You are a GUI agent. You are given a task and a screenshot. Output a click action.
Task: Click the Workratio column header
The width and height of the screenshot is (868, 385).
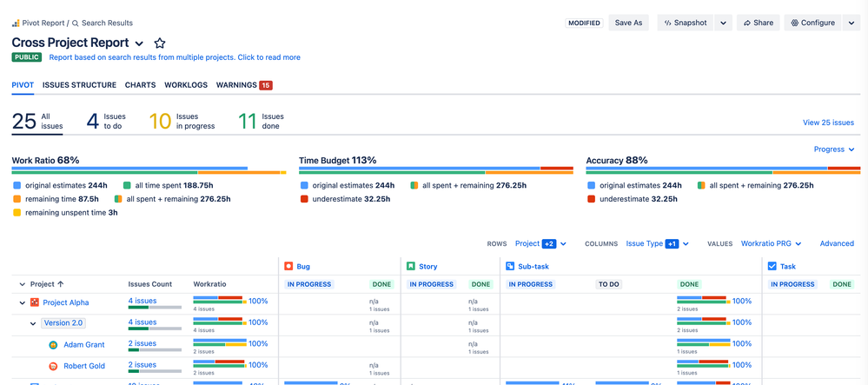click(209, 284)
